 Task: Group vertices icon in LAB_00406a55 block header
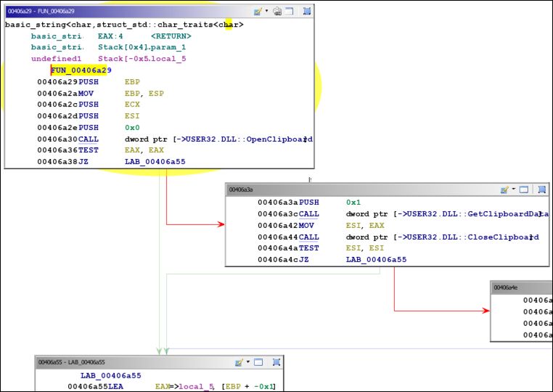[275, 362]
